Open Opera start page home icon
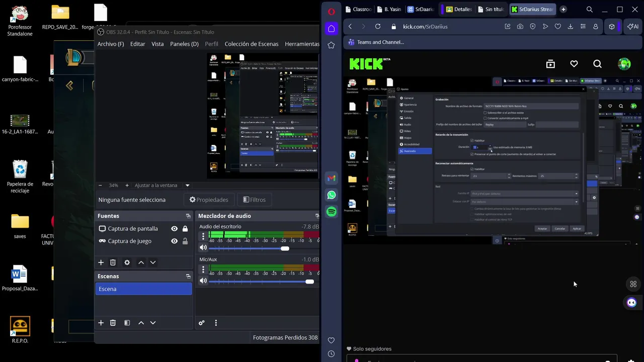 331,29
